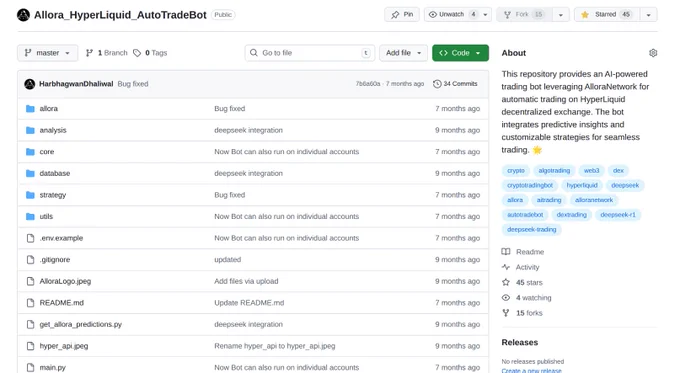Click the Unwatch button
The width and height of the screenshot is (680, 373).
(x=451, y=14)
